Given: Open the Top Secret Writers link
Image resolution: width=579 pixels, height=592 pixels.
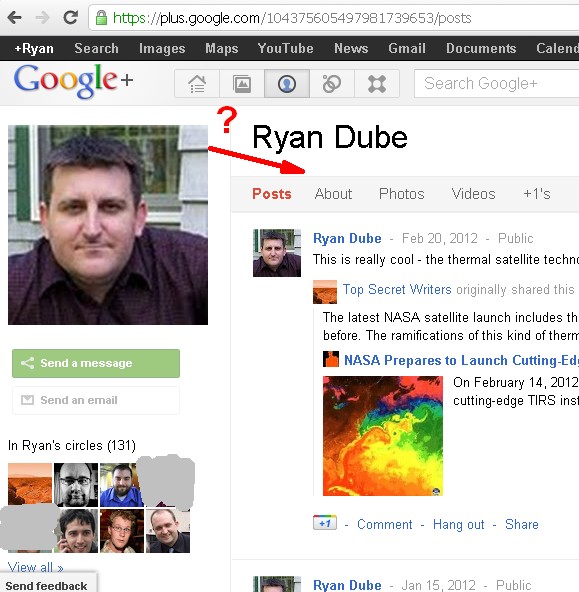Looking at the screenshot, I should (x=397, y=289).
